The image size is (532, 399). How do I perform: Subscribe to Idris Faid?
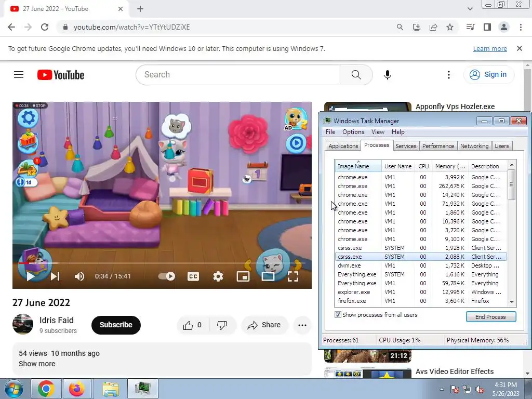click(x=116, y=325)
